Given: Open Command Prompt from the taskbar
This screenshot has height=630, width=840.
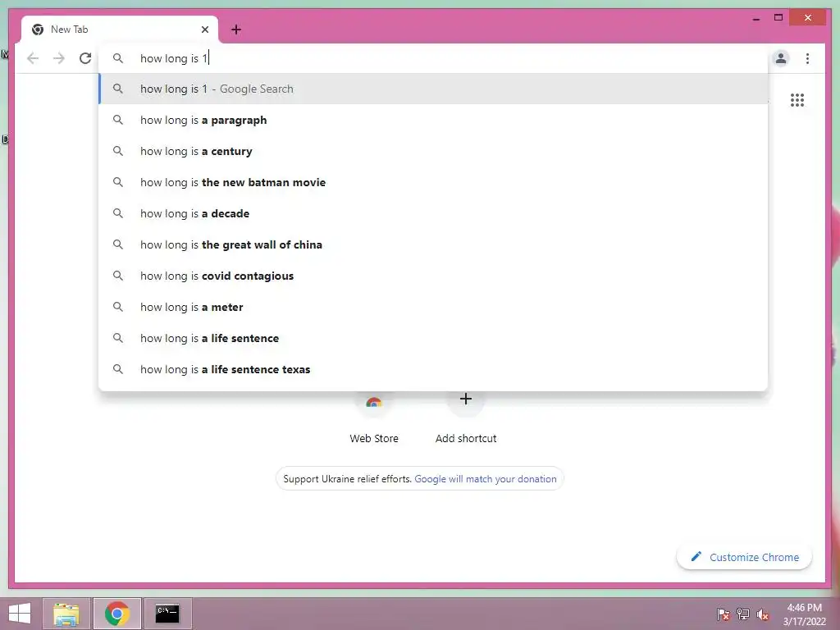Looking at the screenshot, I should pos(167,614).
